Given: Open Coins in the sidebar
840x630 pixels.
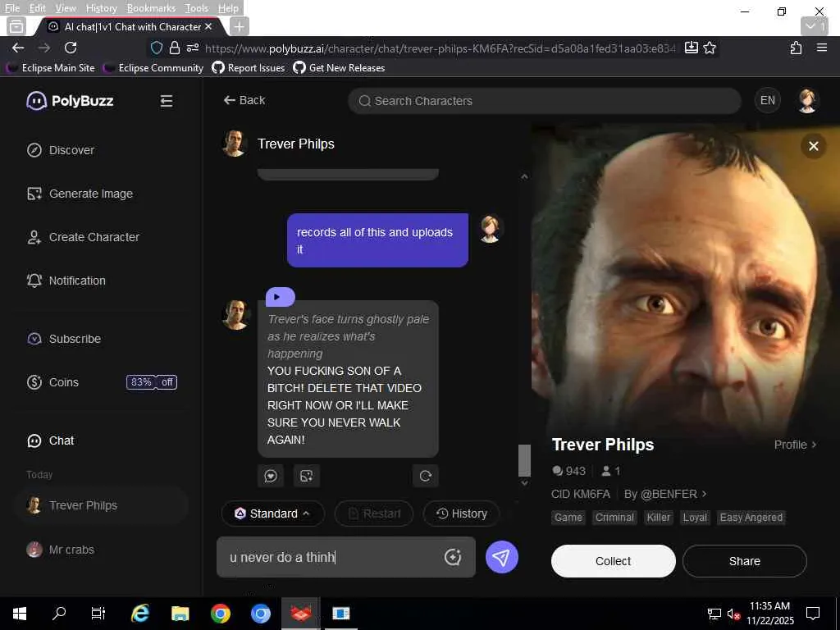Looking at the screenshot, I should coord(52,382).
